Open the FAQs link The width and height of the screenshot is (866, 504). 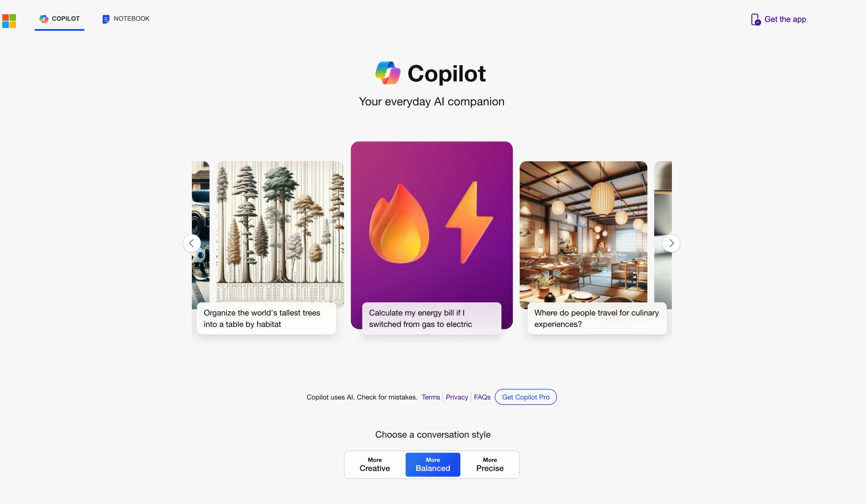point(482,397)
